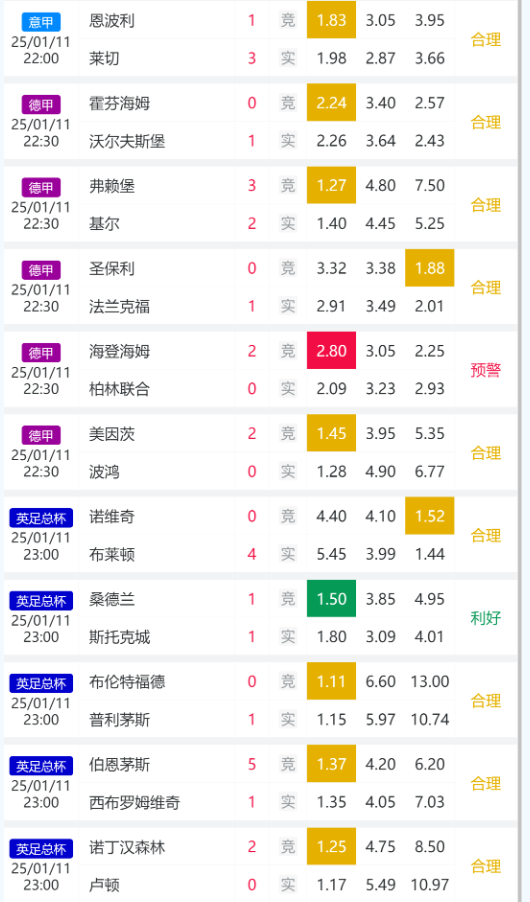
Task: Click the 实 tag in 柏林联合 row
Action: click(x=288, y=389)
